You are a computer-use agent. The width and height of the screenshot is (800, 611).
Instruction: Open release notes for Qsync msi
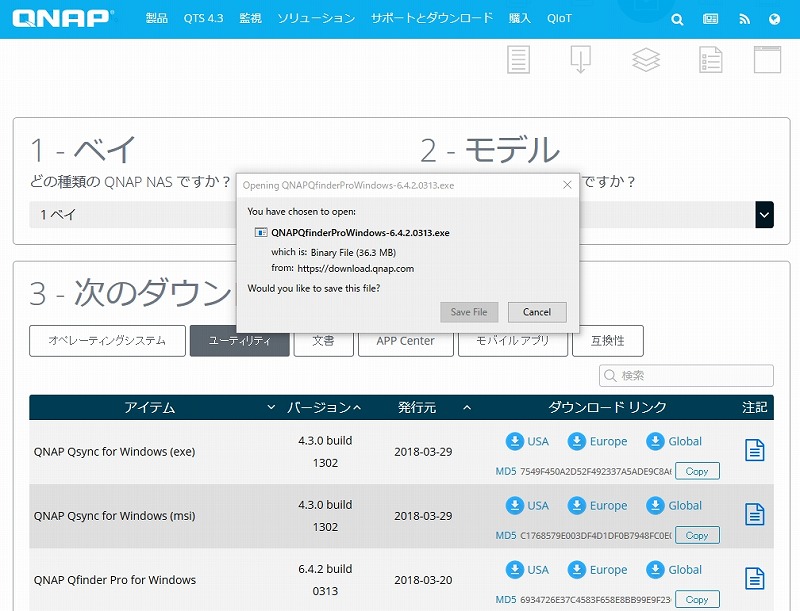755,515
